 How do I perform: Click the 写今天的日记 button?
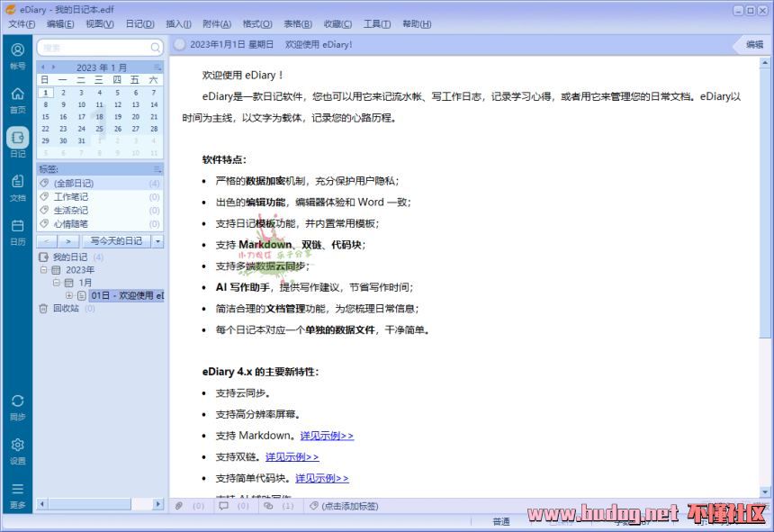116,241
